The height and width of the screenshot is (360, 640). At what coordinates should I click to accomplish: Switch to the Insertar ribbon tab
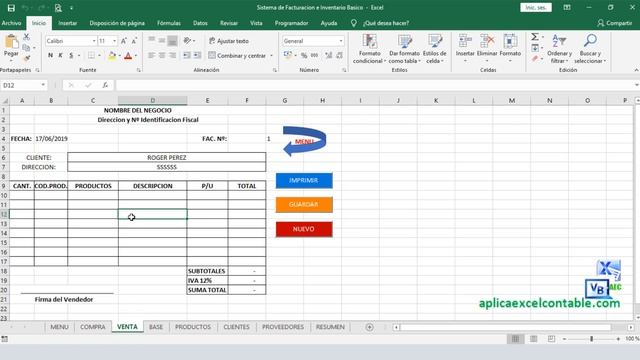pos(67,23)
